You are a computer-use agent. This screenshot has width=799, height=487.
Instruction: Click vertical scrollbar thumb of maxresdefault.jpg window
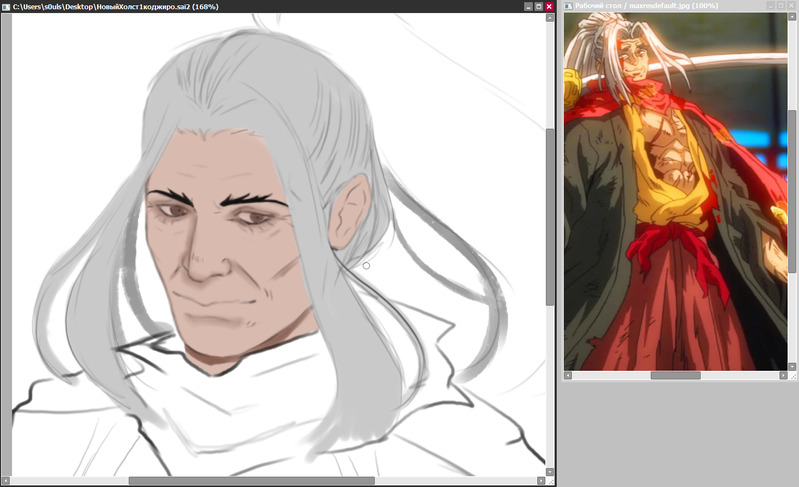792,192
